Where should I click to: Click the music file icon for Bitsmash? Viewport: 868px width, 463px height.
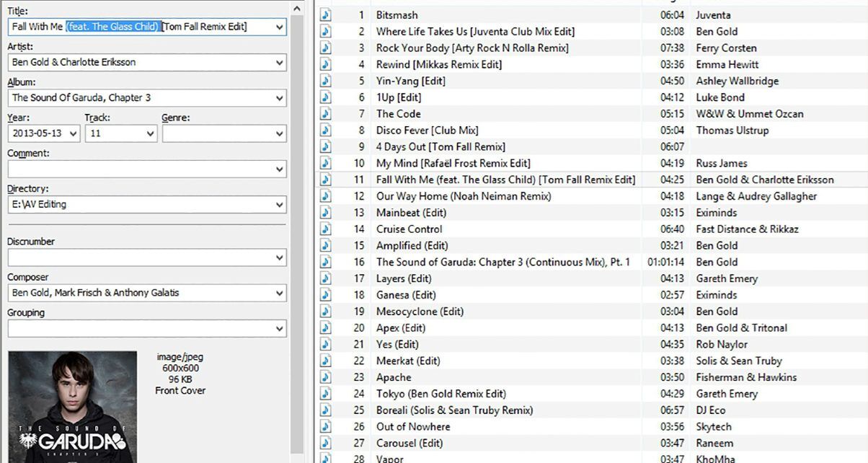point(326,14)
